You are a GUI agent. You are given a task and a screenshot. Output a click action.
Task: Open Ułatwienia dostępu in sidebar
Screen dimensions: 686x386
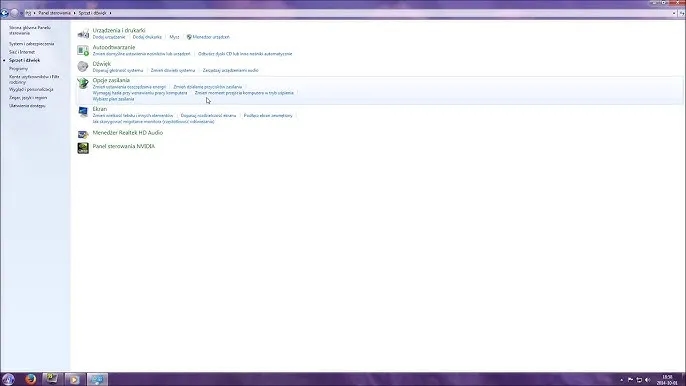(27, 106)
